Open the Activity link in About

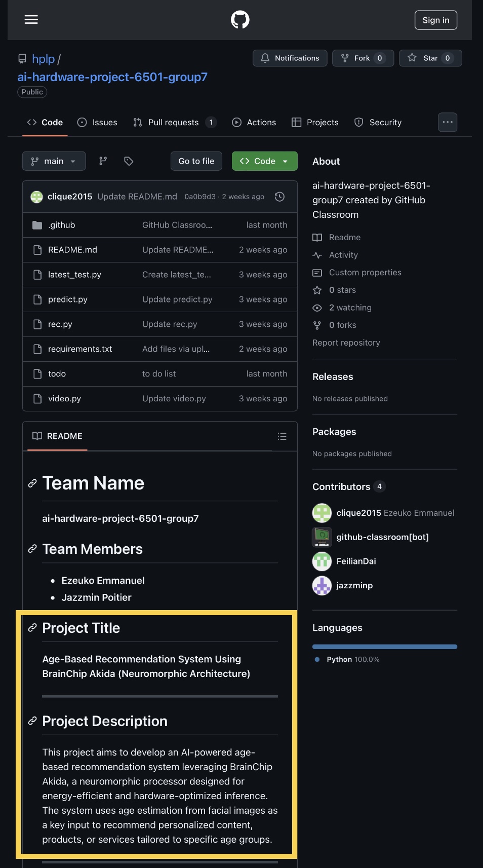(335, 255)
